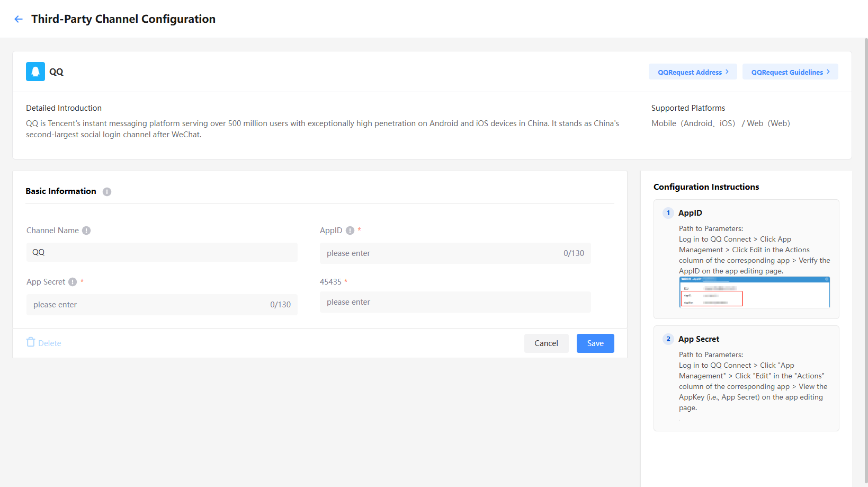This screenshot has height=487, width=868.
Task: Click the Delete trash can icon
Action: pyautogui.click(x=31, y=342)
